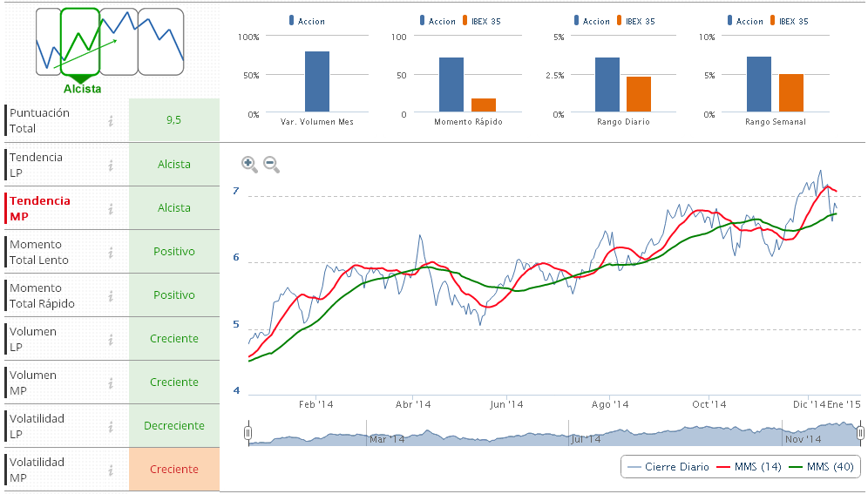
Task: Click info icon beside Momento Total Lento
Action: coord(111,252)
